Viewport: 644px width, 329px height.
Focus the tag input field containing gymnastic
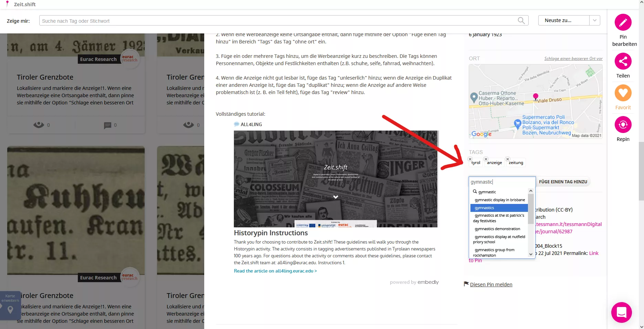(x=502, y=182)
